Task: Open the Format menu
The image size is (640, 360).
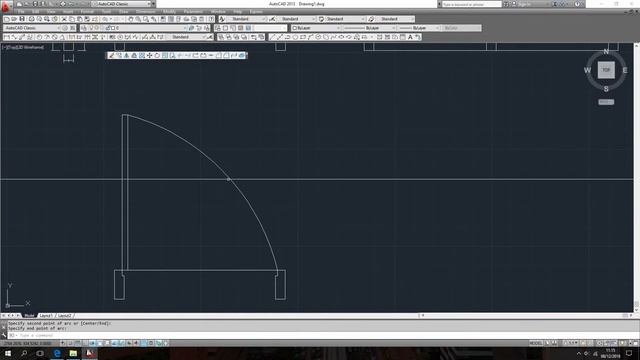Action: click(x=87, y=11)
